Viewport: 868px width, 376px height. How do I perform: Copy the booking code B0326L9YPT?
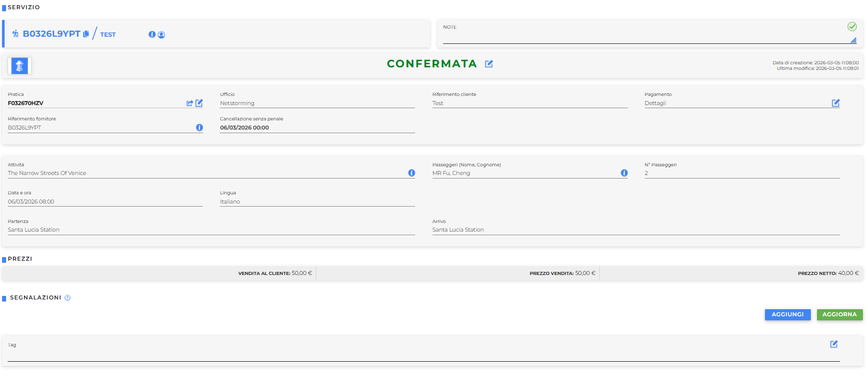[x=86, y=34]
